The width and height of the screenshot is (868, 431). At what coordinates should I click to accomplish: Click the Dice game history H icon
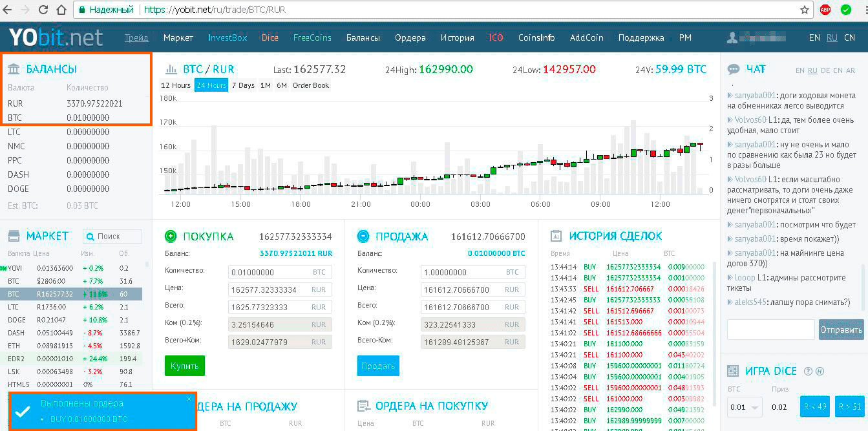click(820, 371)
